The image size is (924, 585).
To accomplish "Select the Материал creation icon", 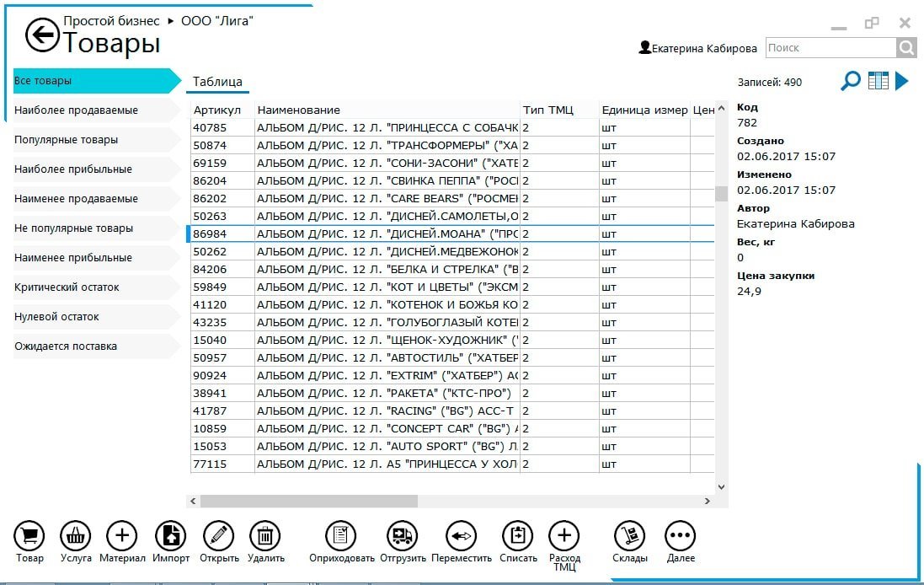I will (122, 536).
